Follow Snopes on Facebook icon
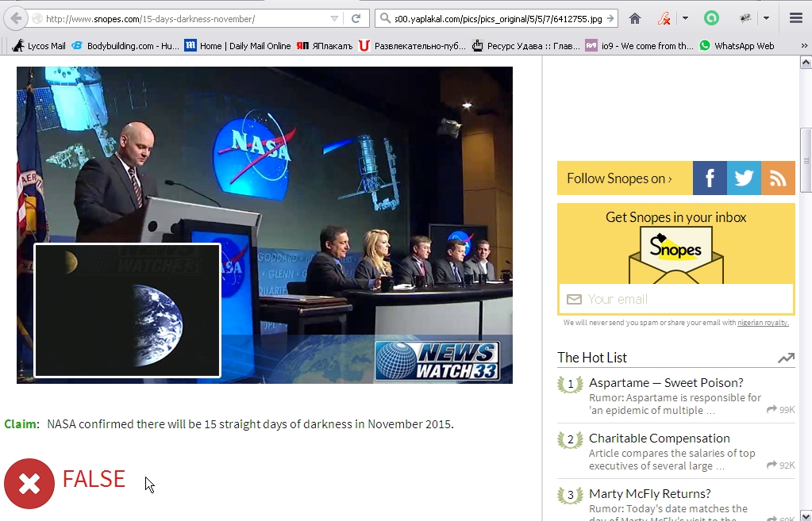 (x=710, y=178)
